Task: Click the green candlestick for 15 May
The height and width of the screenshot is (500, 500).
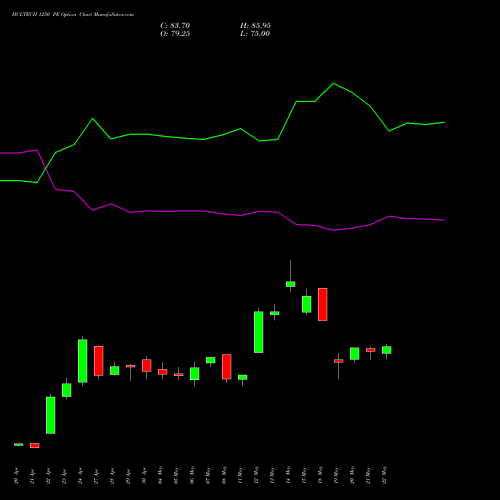Action: coord(307,304)
